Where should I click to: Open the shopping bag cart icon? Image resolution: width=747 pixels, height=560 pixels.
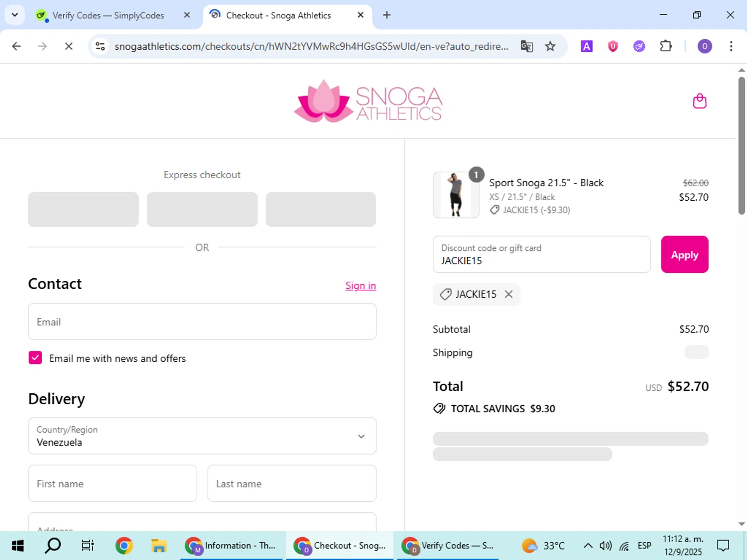pos(700,101)
